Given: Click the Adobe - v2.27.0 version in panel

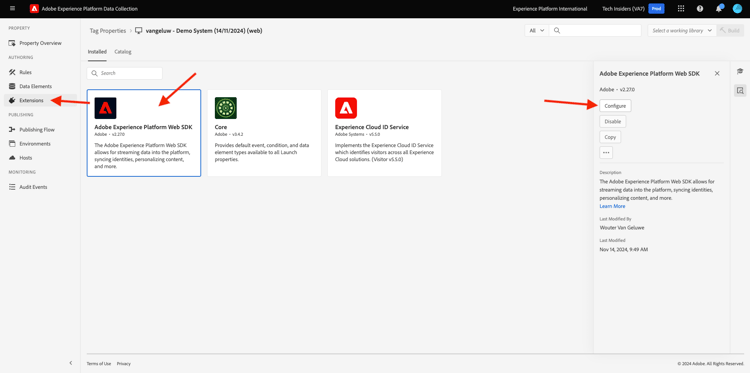Looking at the screenshot, I should [617, 89].
